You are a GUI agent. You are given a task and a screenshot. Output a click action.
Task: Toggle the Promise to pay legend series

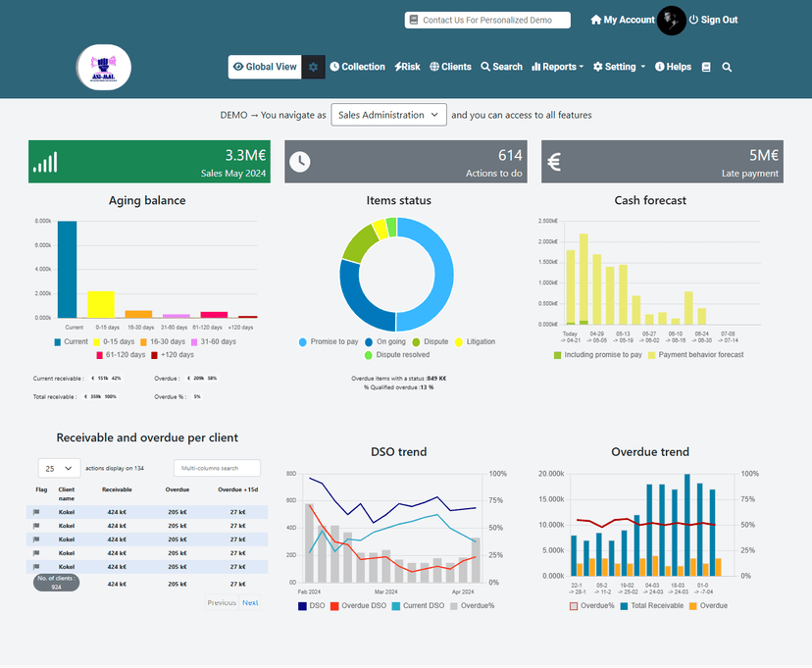pyautogui.click(x=329, y=341)
